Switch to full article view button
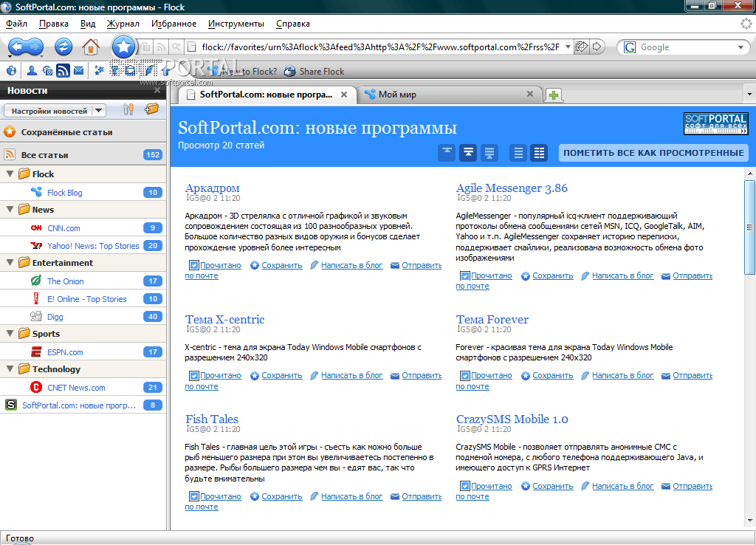 pos(489,153)
